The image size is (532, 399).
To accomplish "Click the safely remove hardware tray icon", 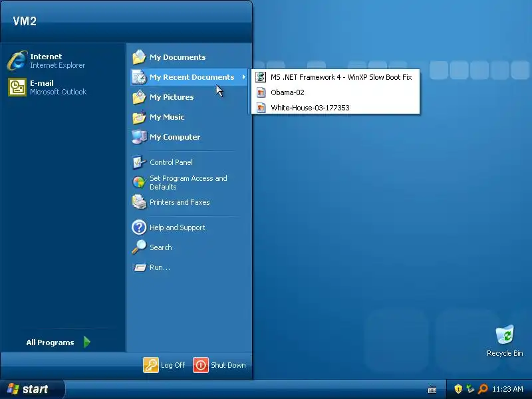I will point(470,388).
